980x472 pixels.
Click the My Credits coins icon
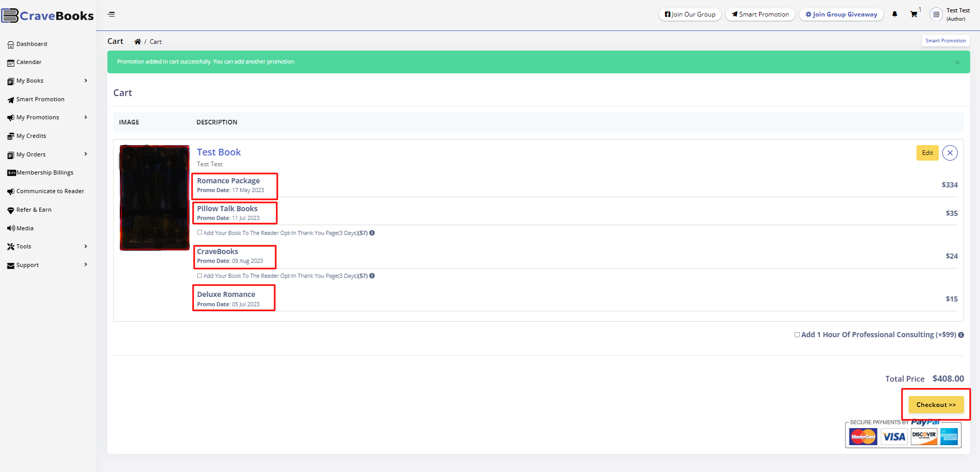pos(11,137)
